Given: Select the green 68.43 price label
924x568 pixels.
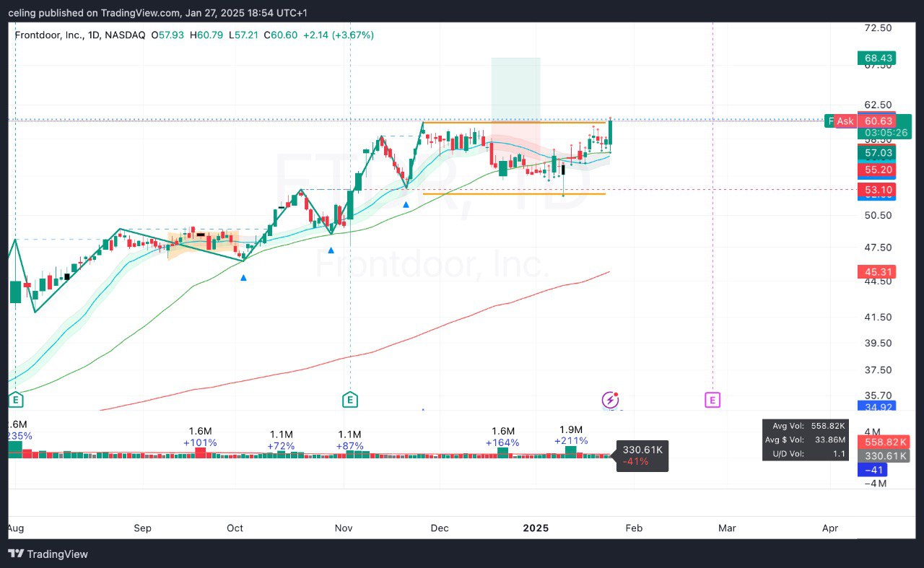Looking at the screenshot, I should pos(876,58).
